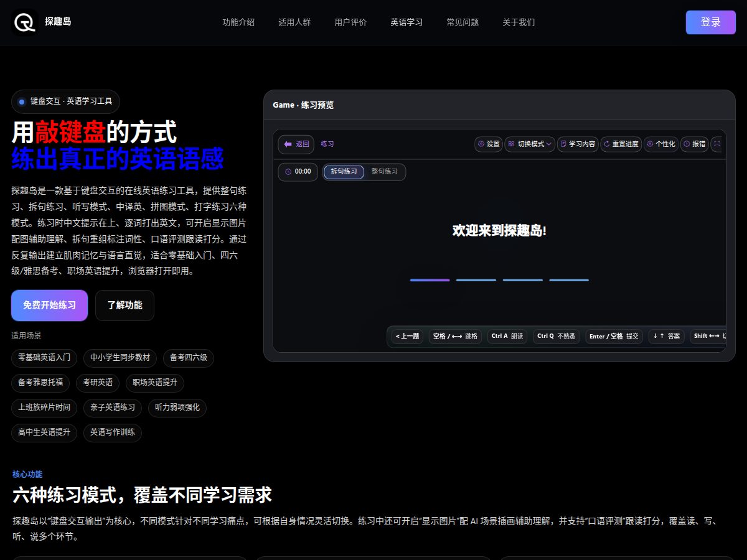The width and height of the screenshot is (747, 560).
Task: Select the 职场英语提升 tag
Action: pyautogui.click(x=155, y=383)
